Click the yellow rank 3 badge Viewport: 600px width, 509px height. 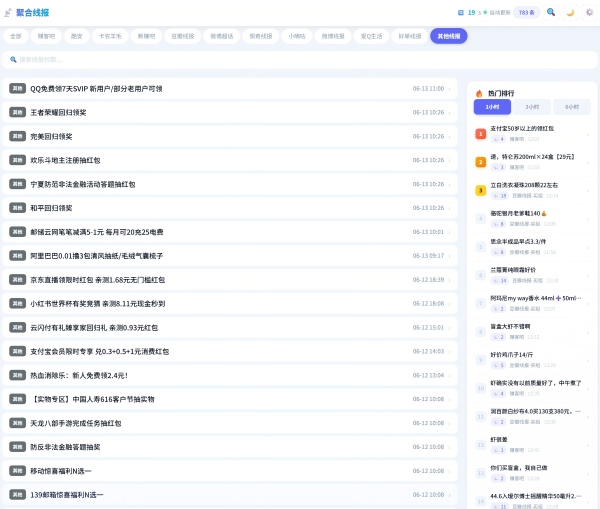[x=481, y=191]
